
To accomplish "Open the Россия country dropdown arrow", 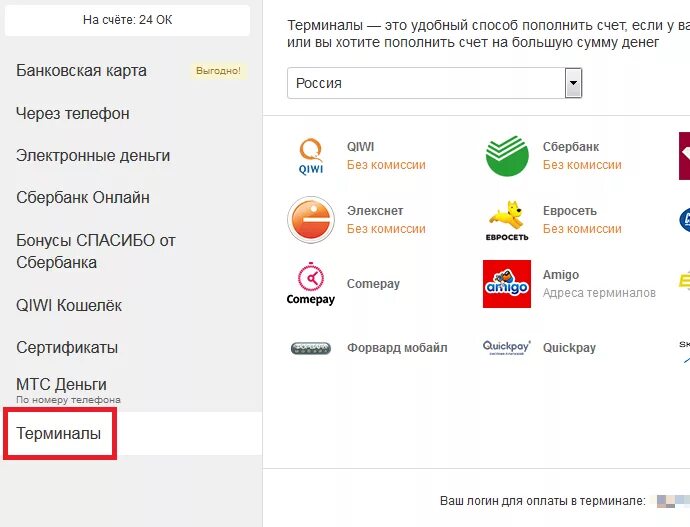I will coord(573,83).
